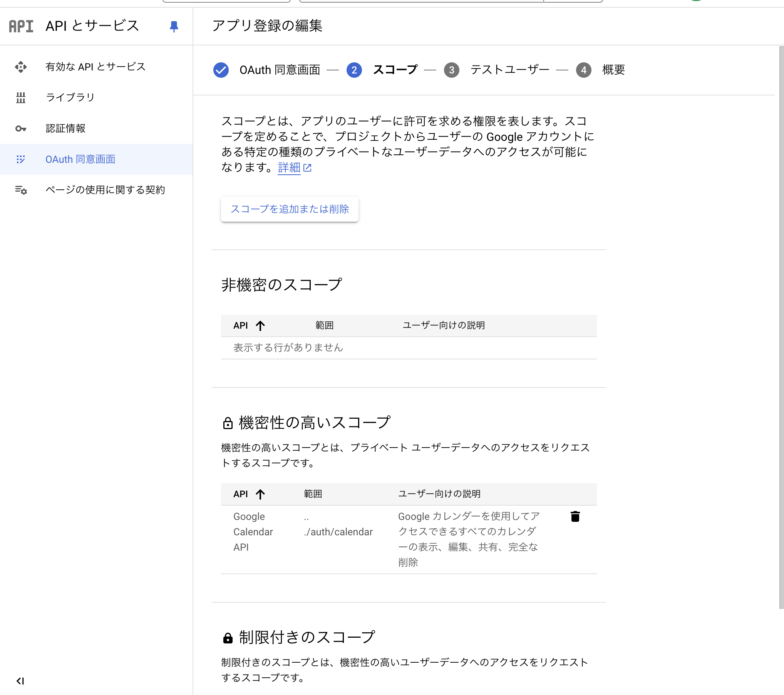Go to the テストユーザー step
The height and width of the screenshot is (695, 784).
coord(510,70)
